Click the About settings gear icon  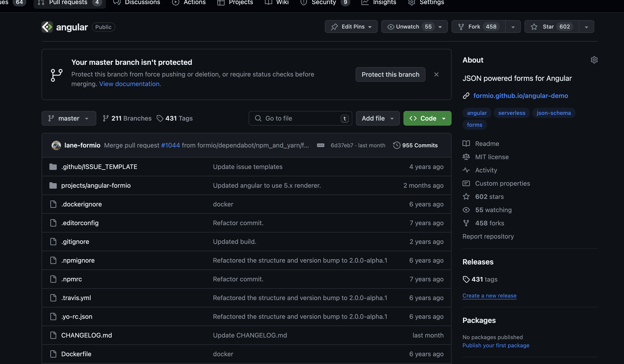[594, 60]
